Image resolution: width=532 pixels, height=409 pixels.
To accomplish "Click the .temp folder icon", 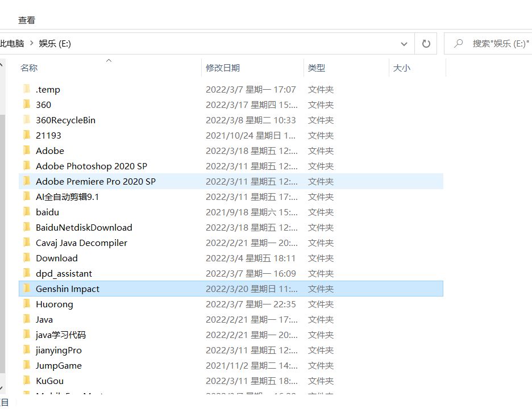I will coord(27,89).
